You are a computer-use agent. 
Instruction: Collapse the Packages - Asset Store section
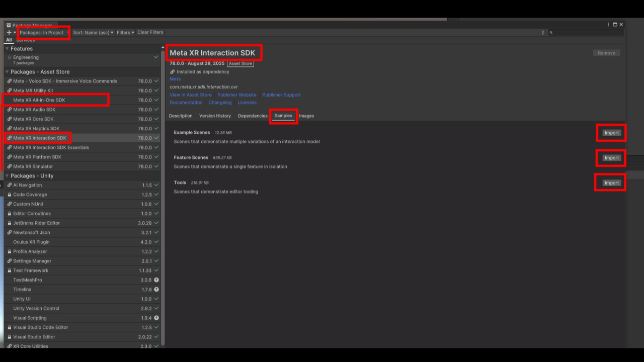(x=7, y=72)
